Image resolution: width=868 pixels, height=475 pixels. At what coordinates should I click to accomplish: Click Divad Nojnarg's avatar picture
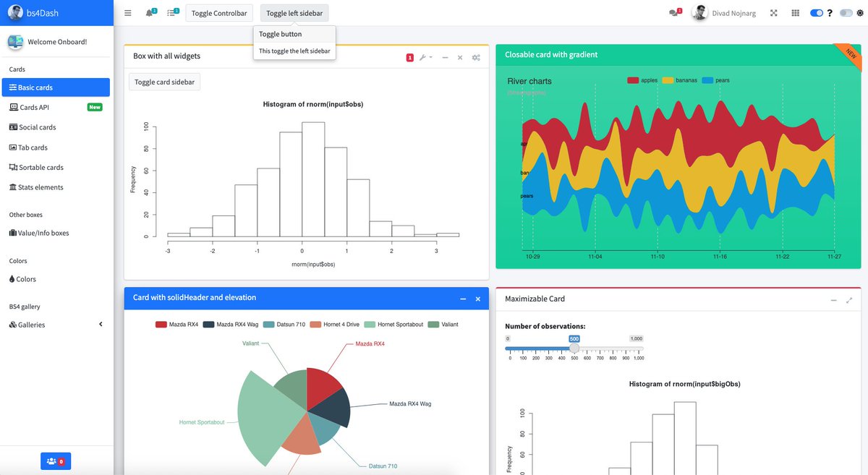pyautogui.click(x=699, y=13)
